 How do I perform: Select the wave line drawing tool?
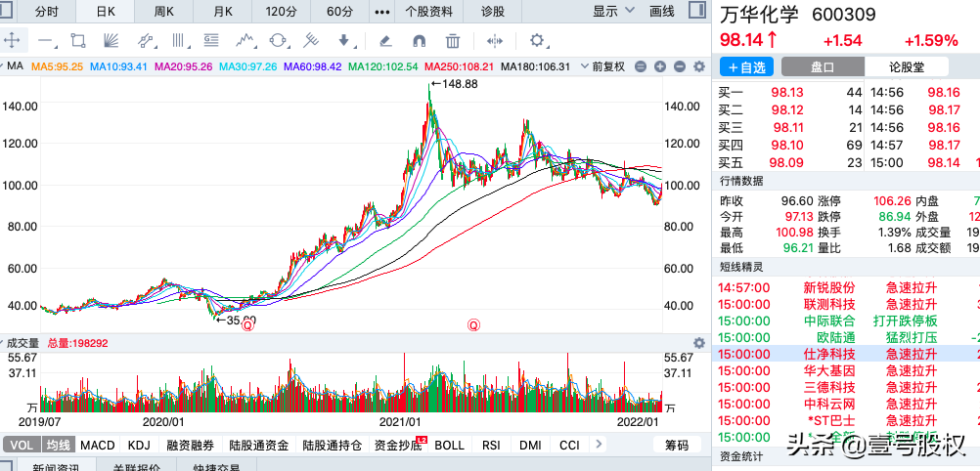pyautogui.click(x=245, y=41)
